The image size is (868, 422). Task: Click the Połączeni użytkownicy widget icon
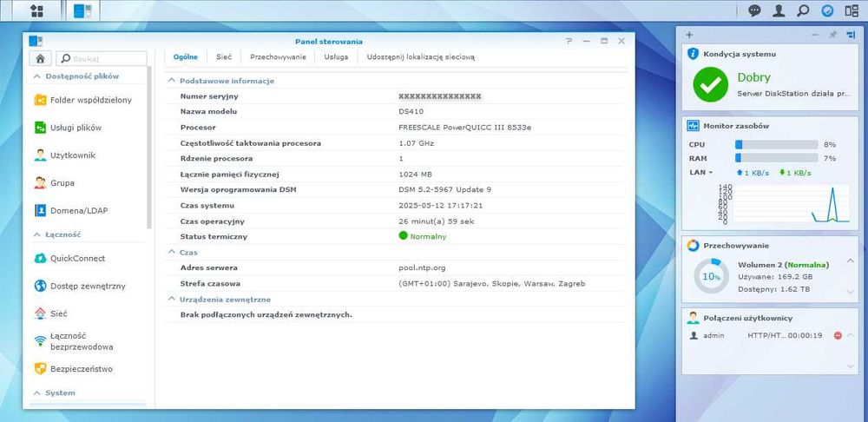693,318
